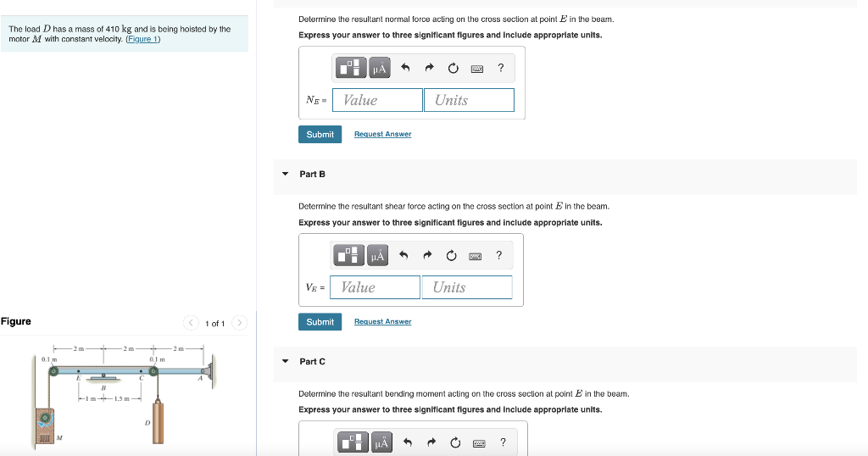Submit the NE answer
868x456 pixels.
320,135
